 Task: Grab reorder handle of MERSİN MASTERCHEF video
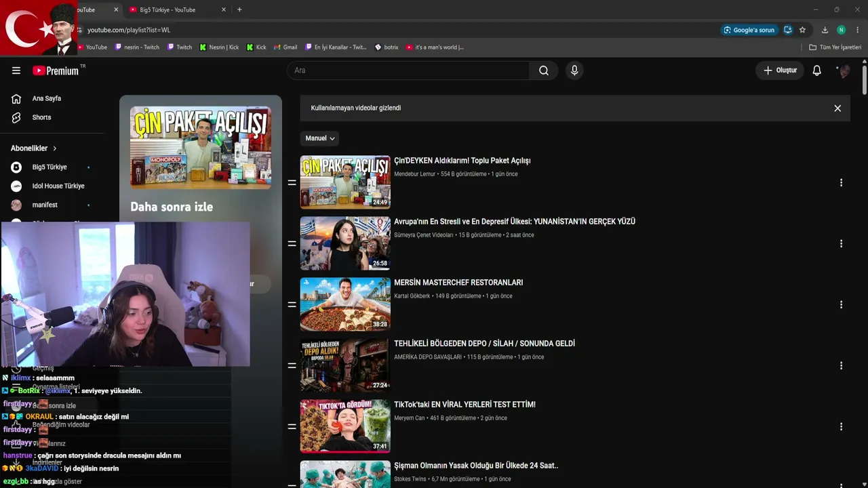[292, 304]
